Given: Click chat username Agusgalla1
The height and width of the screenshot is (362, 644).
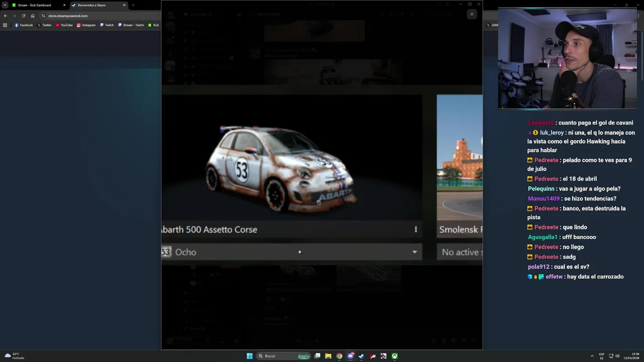Looking at the screenshot, I should (x=542, y=237).
